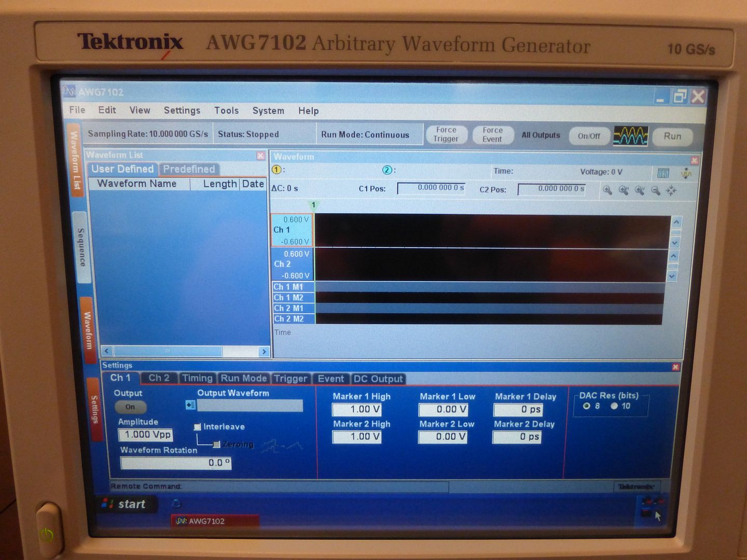Select 10-bit DAC resolution

click(614, 405)
